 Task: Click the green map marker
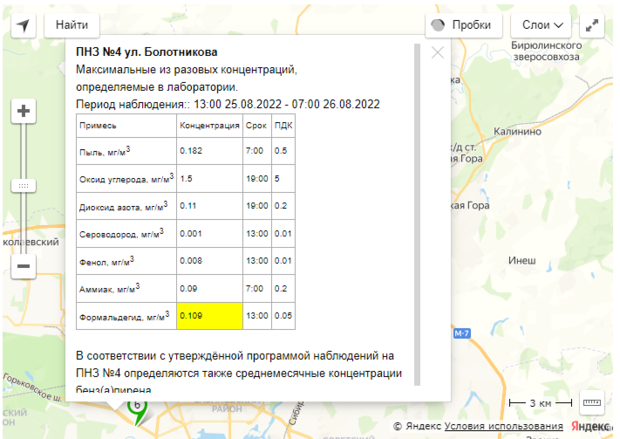(x=137, y=409)
